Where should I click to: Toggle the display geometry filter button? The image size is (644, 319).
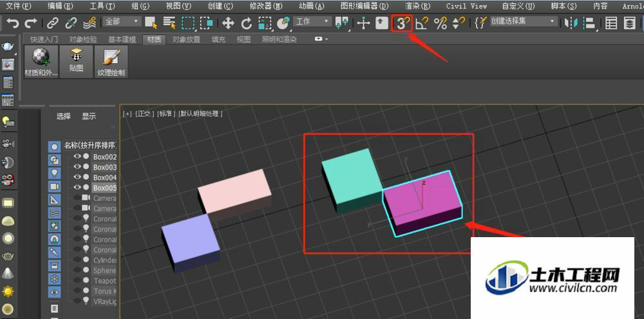(x=54, y=146)
